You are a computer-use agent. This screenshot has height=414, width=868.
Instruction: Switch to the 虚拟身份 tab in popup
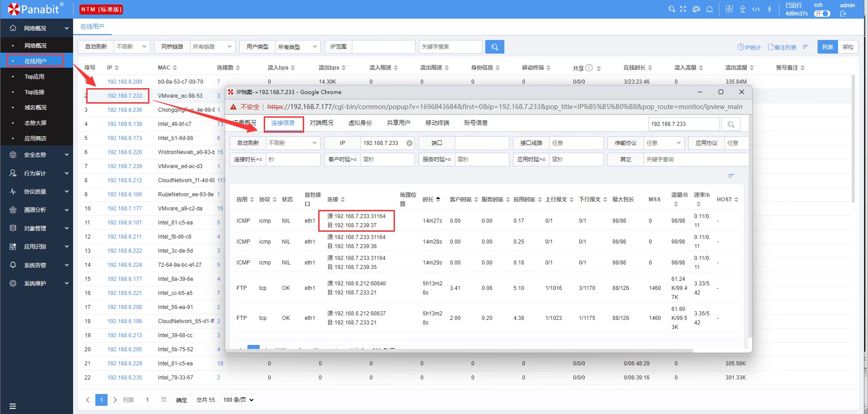coord(360,123)
